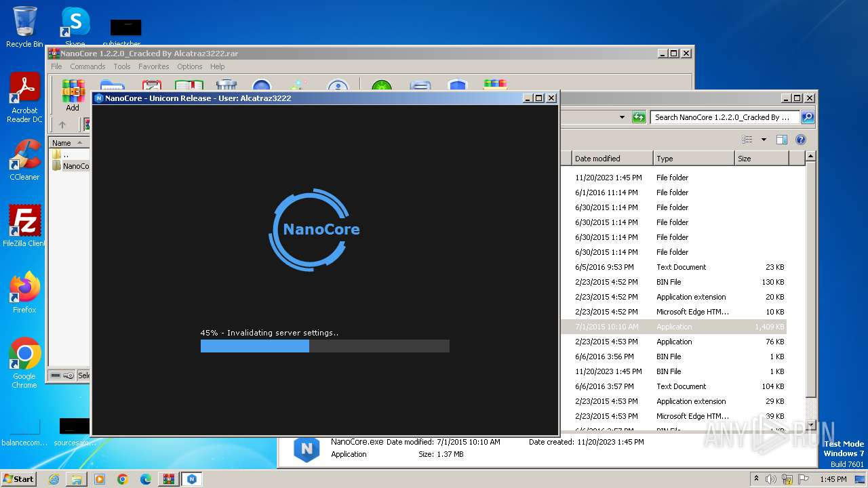Select the highlighted Application row of 1,409 KB
The width and height of the screenshot is (868, 488).
pyautogui.click(x=674, y=327)
